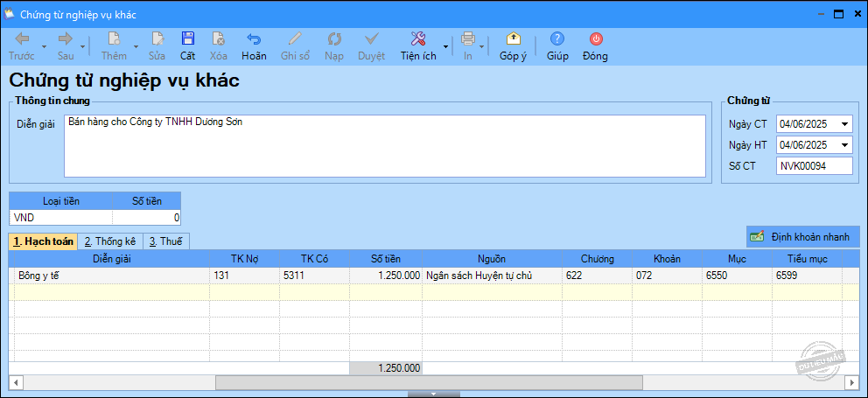Click the total 1.250.000 footer cell

386,368
